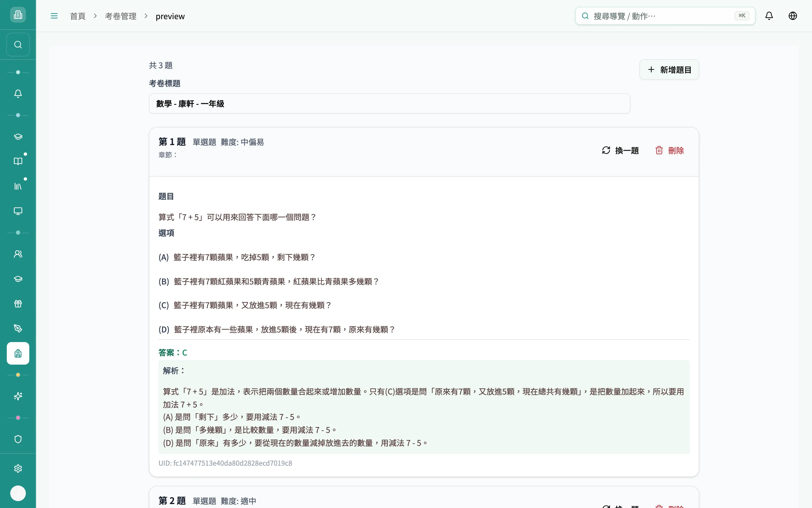Click option (D) 原來有幾顆
This screenshot has height=508, width=812.
pos(277,330)
